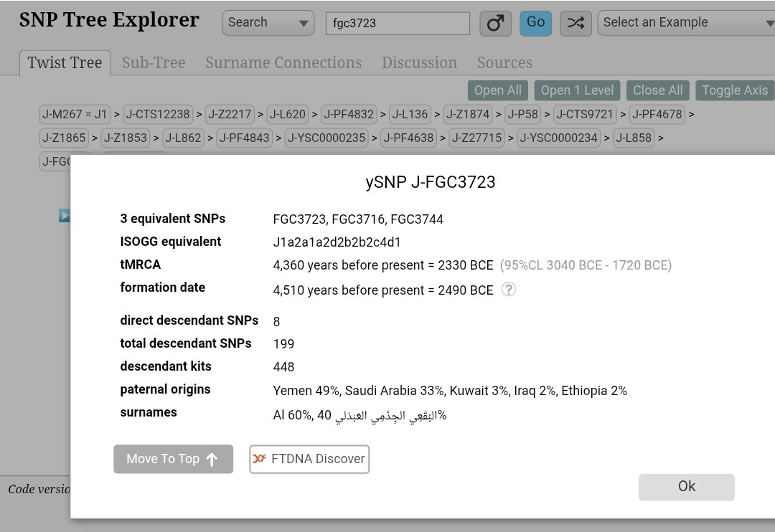
Task: Select the J-Z1874 breadcrumb
Action: (x=468, y=114)
